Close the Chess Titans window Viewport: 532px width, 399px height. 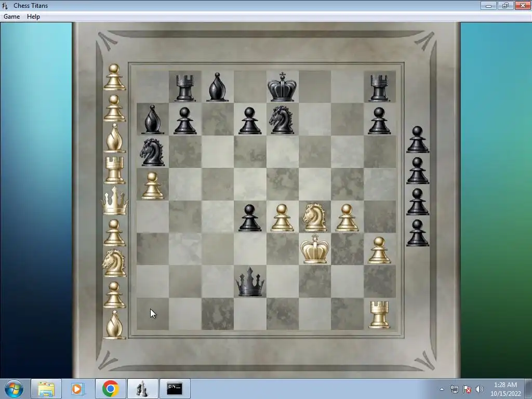(x=523, y=5)
